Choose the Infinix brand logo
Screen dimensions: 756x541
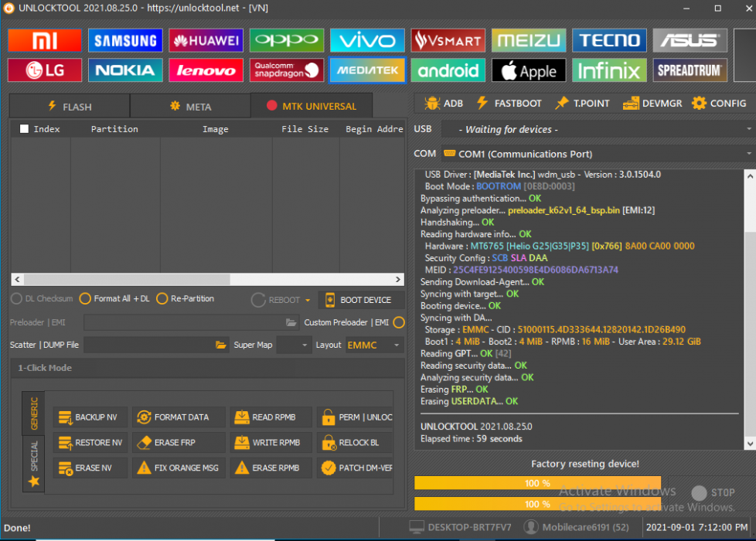[x=609, y=70]
